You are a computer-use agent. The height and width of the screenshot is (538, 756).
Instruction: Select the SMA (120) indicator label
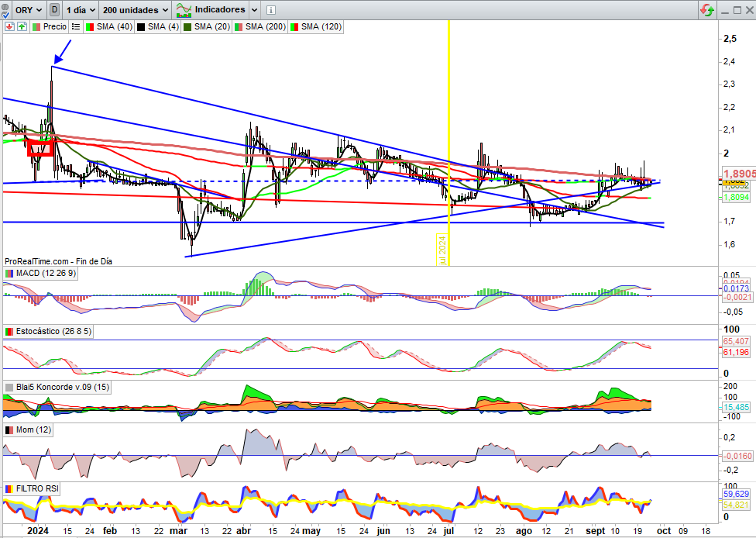pyautogui.click(x=321, y=26)
